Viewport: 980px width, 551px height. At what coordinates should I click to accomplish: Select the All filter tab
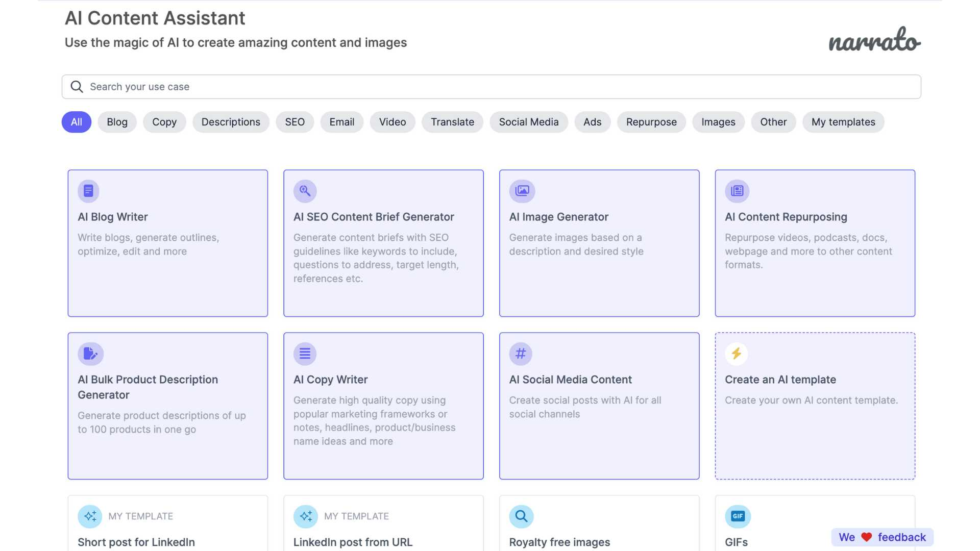(76, 122)
